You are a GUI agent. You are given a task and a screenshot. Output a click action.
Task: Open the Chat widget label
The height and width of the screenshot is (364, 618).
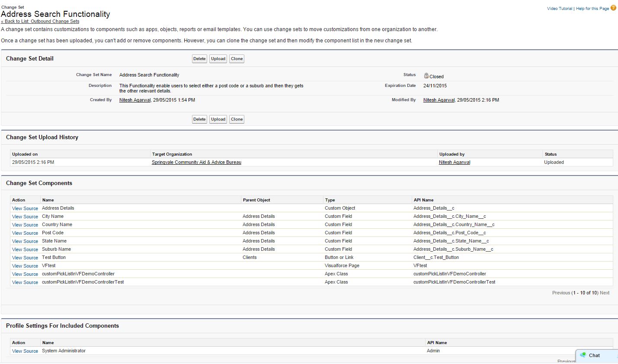pyautogui.click(x=594, y=355)
